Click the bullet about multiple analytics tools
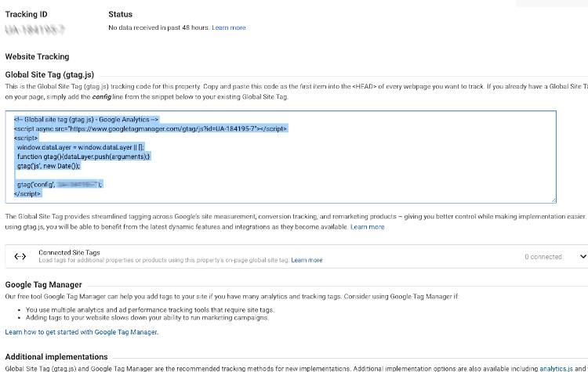The width and height of the screenshot is (588, 372). (x=150, y=310)
